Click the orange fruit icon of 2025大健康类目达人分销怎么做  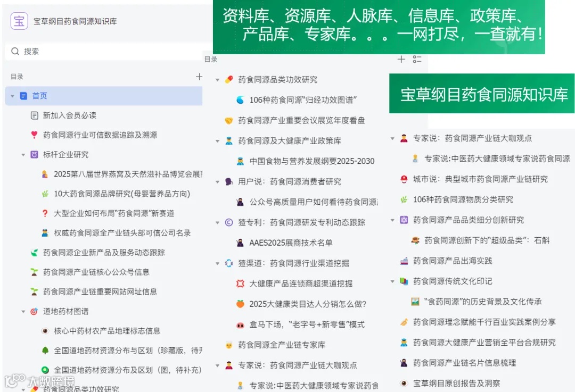[x=240, y=304]
